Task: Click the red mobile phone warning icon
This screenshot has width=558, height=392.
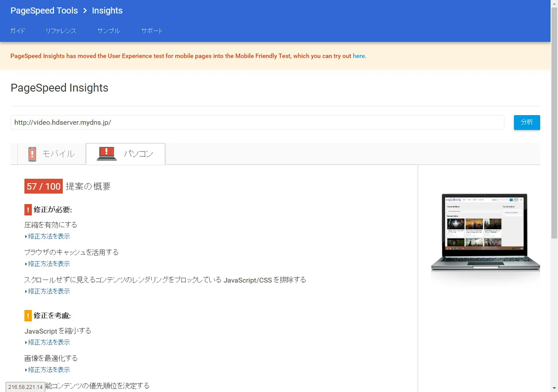Action: click(32, 154)
